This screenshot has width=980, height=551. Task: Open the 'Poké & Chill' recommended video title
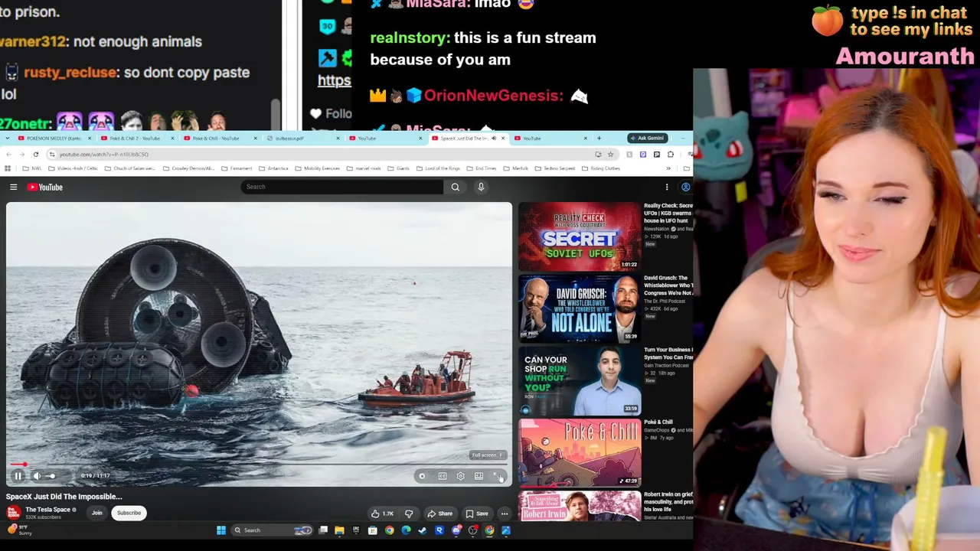658,422
